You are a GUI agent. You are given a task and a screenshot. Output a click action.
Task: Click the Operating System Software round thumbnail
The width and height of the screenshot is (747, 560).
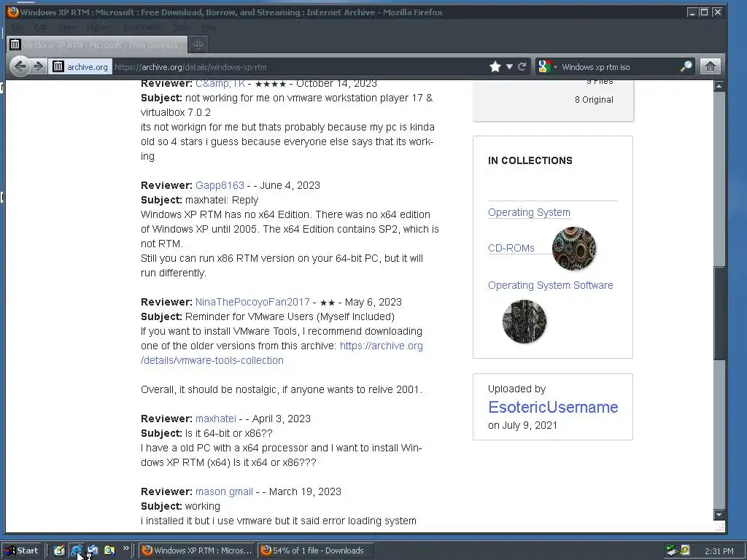click(524, 322)
